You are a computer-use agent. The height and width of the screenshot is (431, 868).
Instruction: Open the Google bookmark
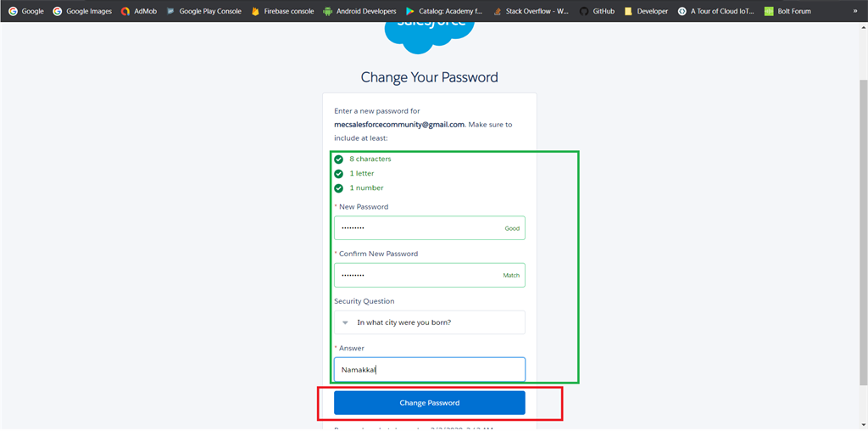coord(26,11)
